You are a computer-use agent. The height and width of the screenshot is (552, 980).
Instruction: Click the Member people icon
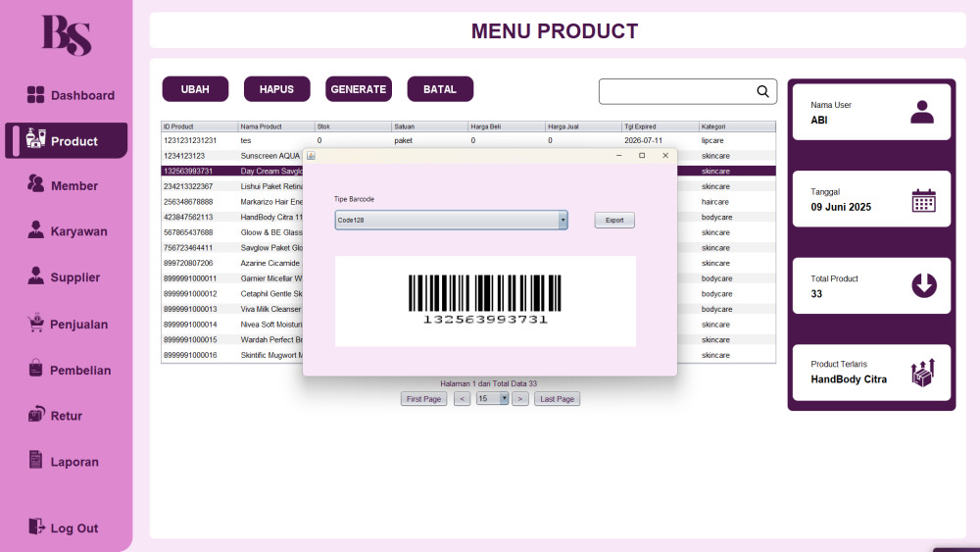tap(35, 183)
